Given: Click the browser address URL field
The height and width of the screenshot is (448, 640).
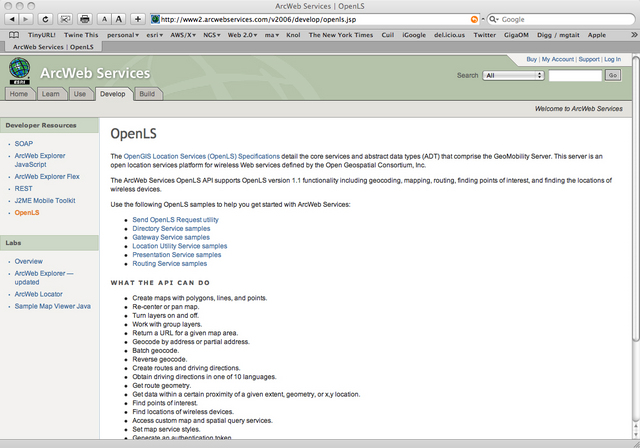Looking at the screenshot, I should pos(314,19).
